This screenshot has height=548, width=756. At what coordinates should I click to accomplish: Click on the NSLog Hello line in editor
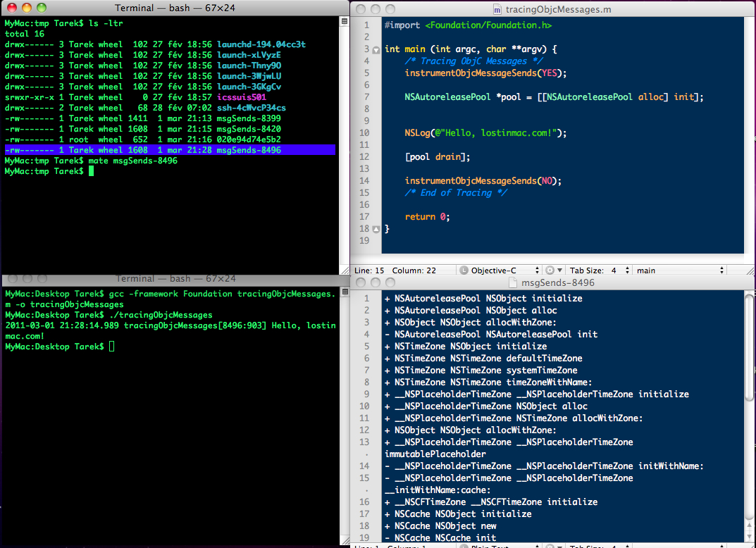click(485, 133)
